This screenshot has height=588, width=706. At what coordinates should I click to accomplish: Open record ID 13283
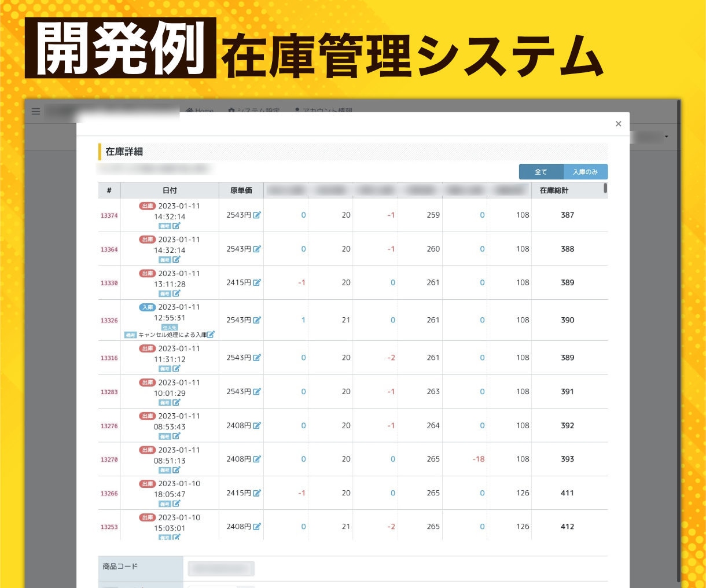tap(109, 392)
